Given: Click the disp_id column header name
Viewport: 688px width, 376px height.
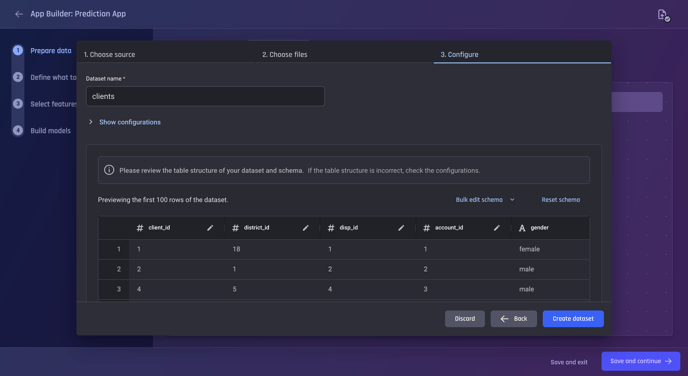Looking at the screenshot, I should pos(348,227).
